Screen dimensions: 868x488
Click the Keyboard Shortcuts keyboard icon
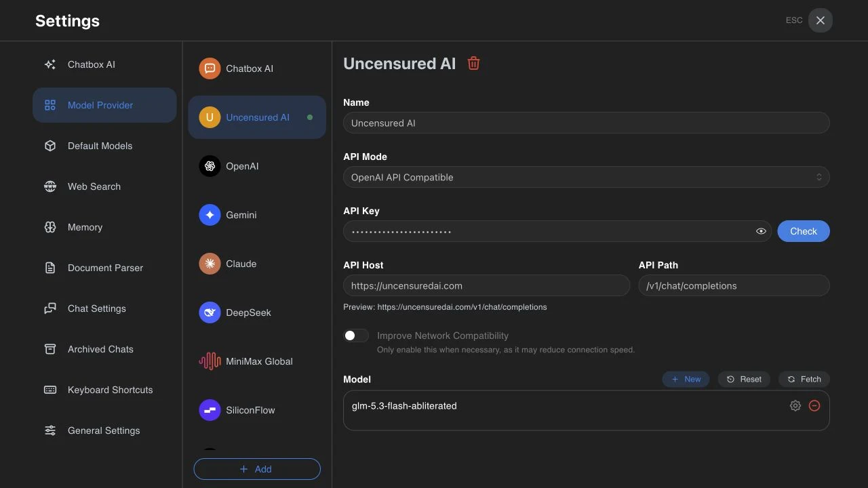(x=50, y=390)
